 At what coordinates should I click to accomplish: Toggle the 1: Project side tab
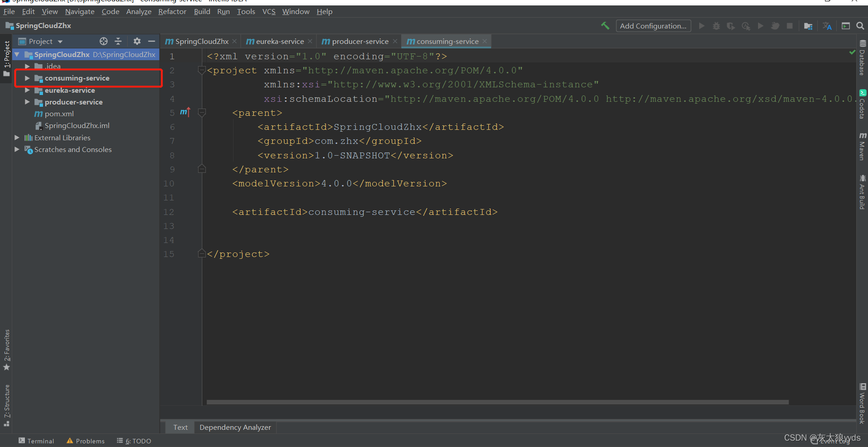[6, 58]
